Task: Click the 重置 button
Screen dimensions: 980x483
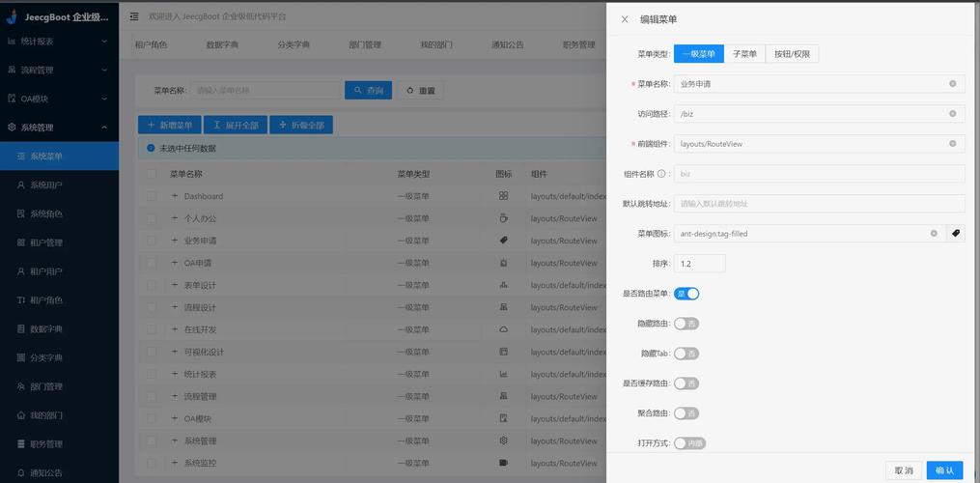Action: (x=420, y=90)
